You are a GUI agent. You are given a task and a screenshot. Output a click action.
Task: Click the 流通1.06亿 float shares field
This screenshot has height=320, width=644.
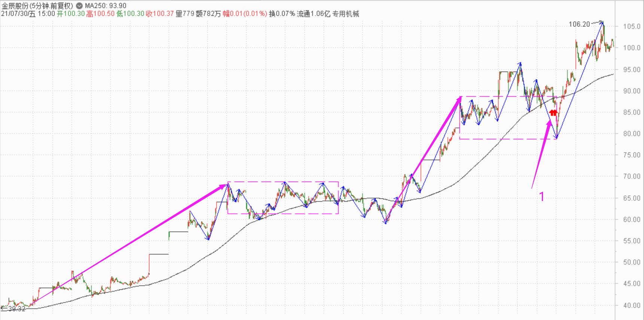313,14
